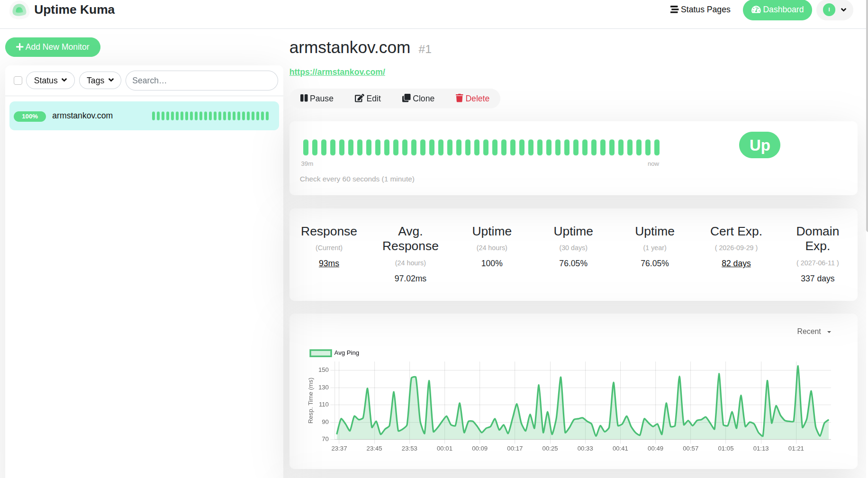The image size is (868, 478).
Task: Click the 24-hour uptime value 100%
Action: (492, 263)
